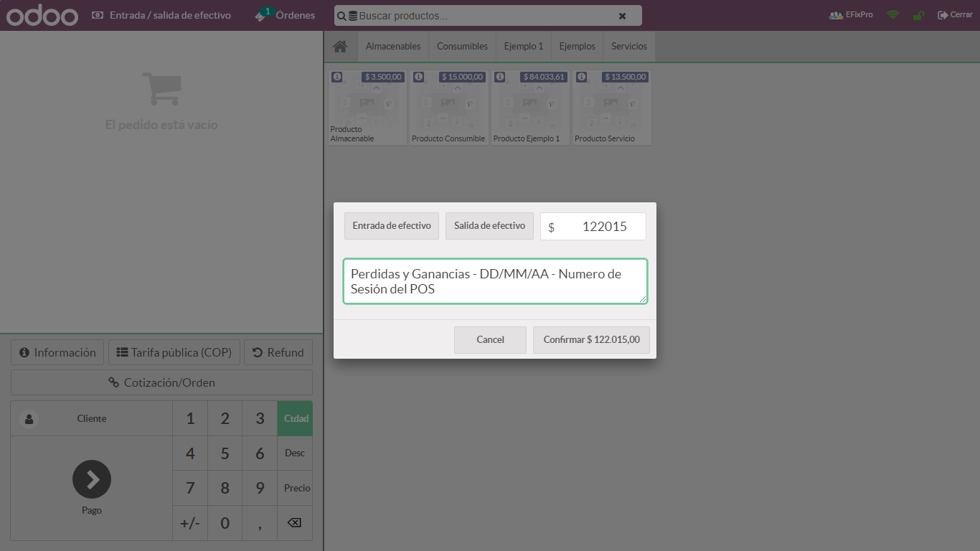Image resolution: width=980 pixels, height=551 pixels.
Task: Select Salida de efectivo option
Action: click(489, 226)
